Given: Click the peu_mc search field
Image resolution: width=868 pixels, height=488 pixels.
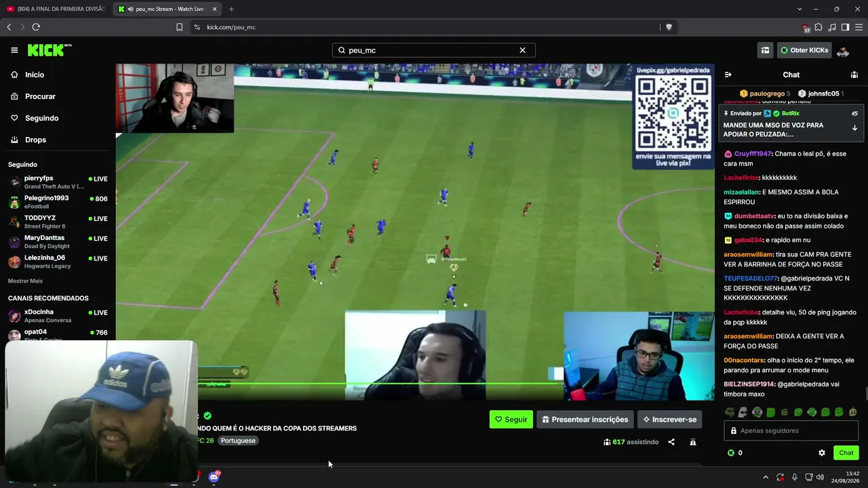Looking at the screenshot, I should [x=434, y=50].
